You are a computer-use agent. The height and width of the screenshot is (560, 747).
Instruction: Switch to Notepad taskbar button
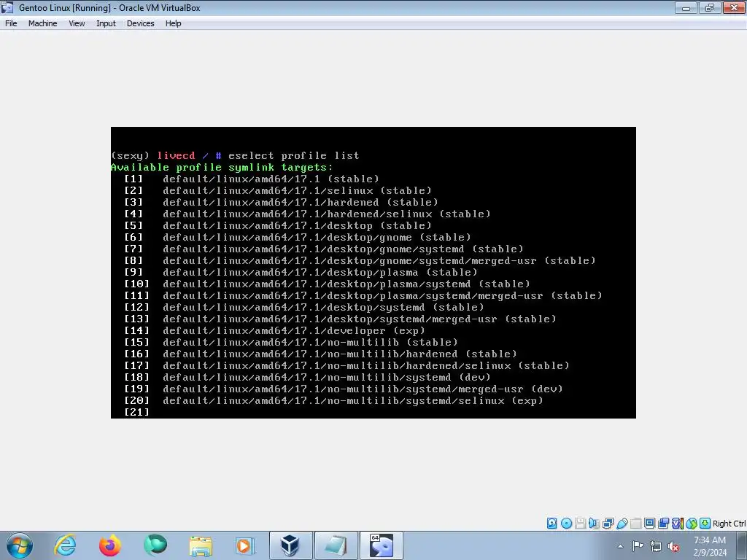click(336, 545)
